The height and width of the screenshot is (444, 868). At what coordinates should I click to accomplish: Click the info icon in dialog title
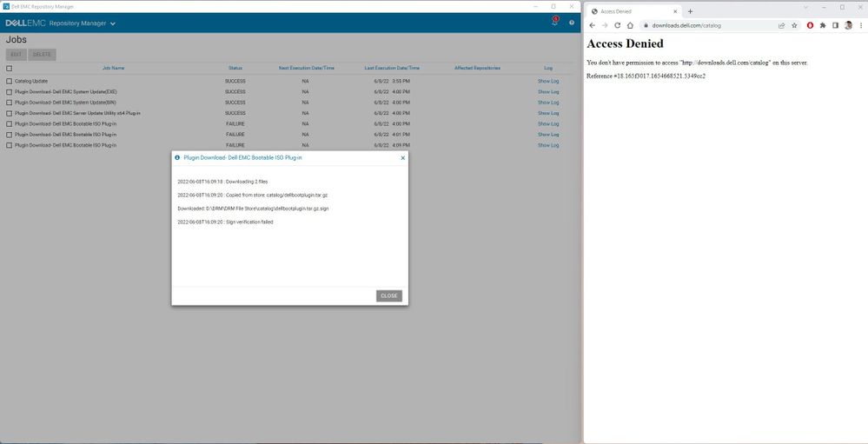pos(177,158)
